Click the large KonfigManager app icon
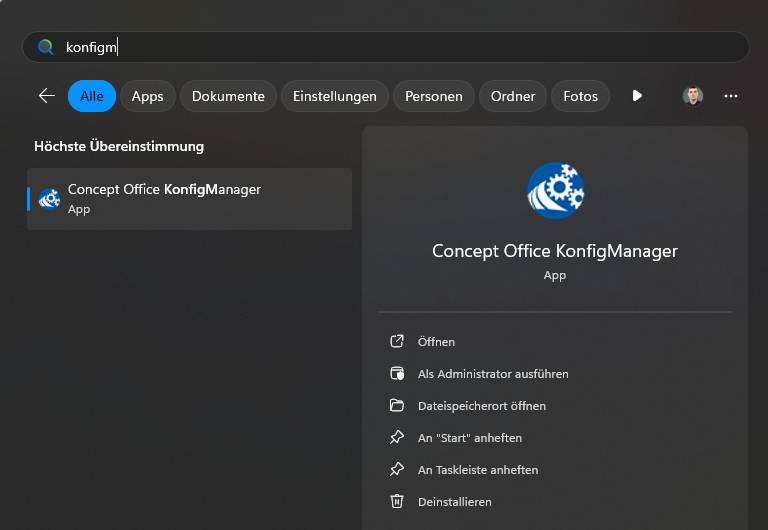This screenshot has width=768, height=530. (555, 191)
